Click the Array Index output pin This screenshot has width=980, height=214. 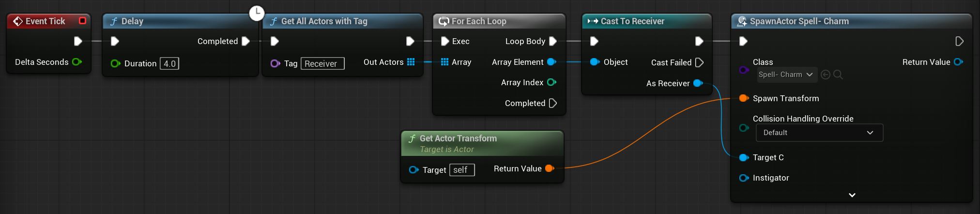[x=551, y=82]
